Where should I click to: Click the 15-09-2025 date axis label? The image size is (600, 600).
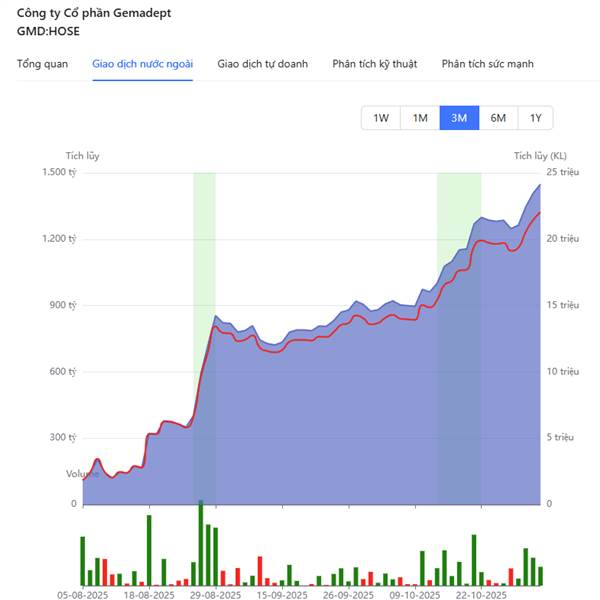280,593
